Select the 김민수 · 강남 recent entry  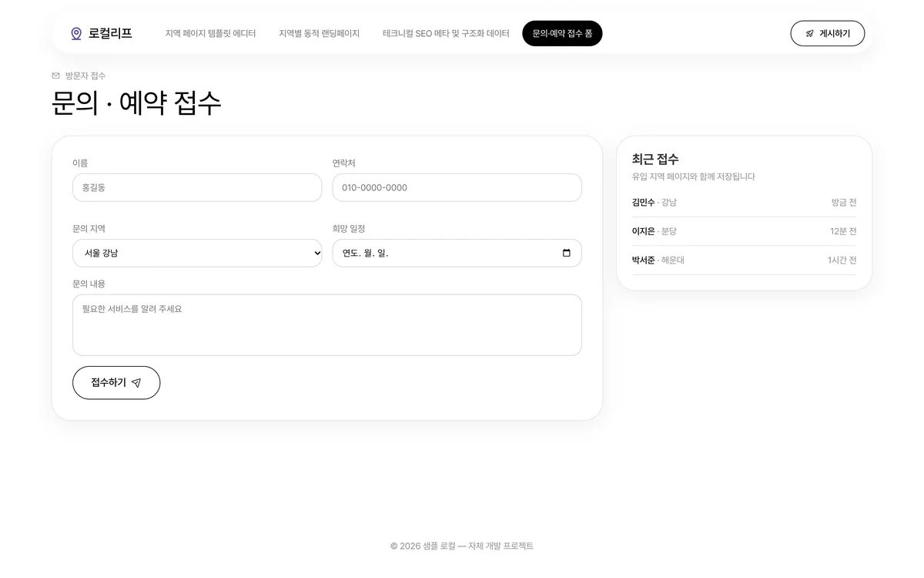744,203
